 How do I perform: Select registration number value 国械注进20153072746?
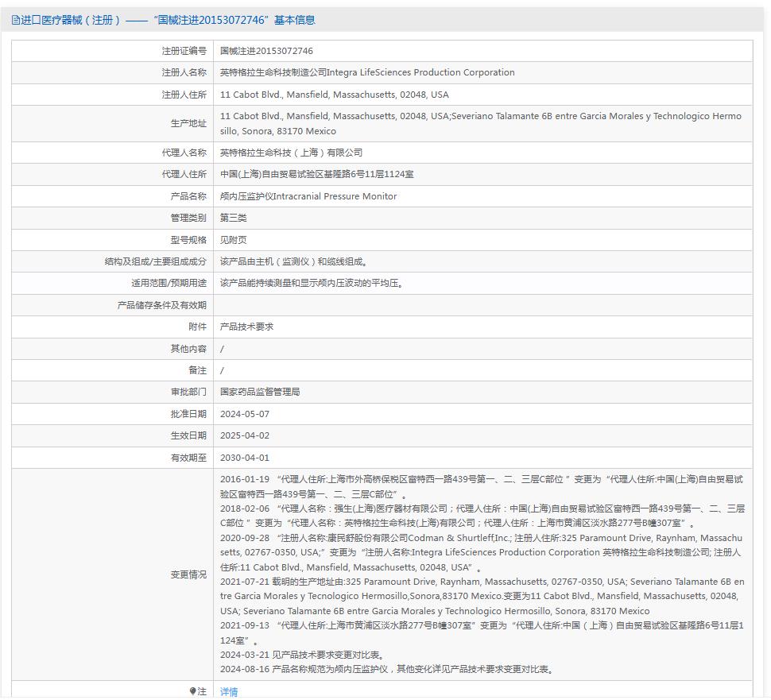click(x=266, y=51)
